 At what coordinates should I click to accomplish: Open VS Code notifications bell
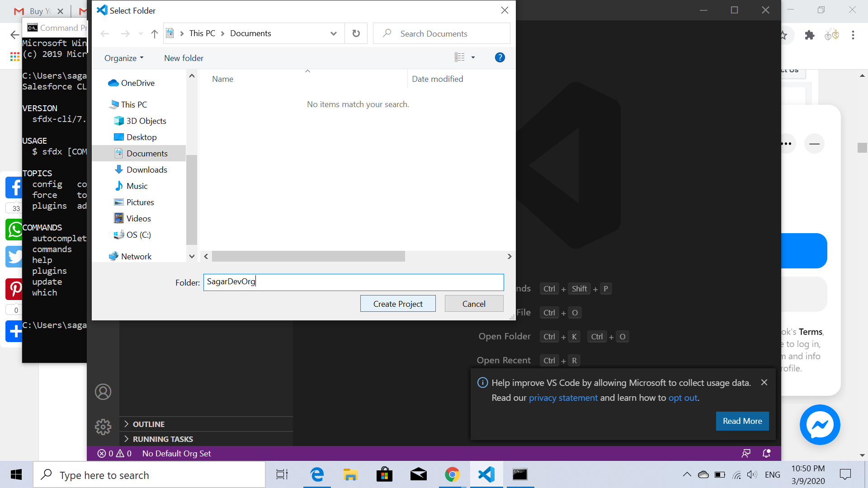click(766, 453)
